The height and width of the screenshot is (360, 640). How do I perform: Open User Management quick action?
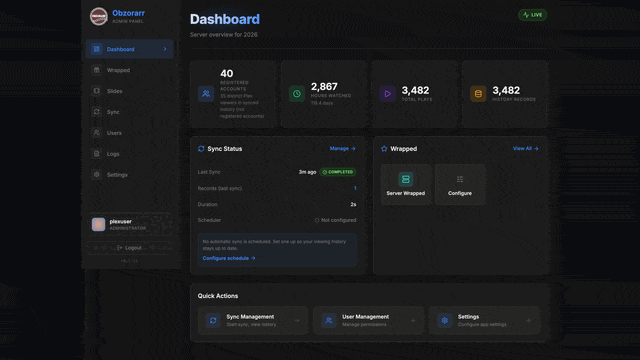pyautogui.click(x=369, y=320)
